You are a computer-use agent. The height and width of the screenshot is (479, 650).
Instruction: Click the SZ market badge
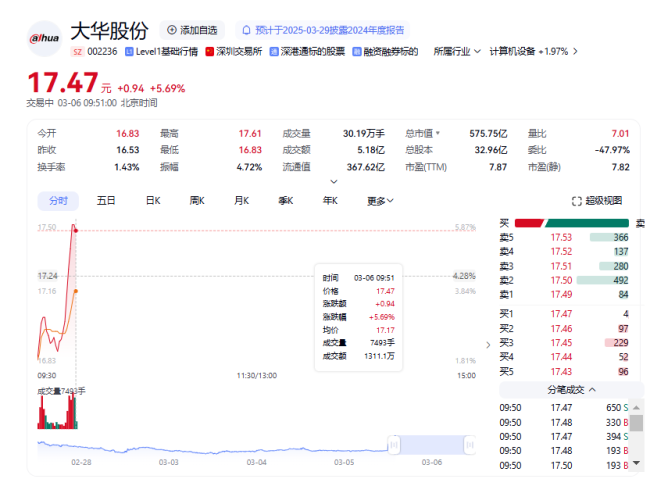[78, 51]
